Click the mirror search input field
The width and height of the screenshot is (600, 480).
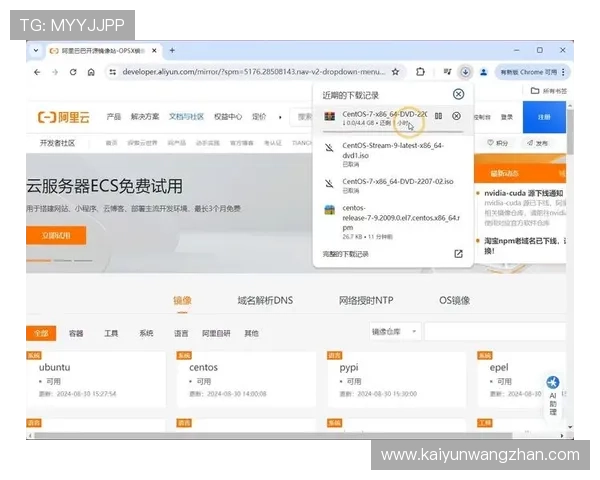pyautogui.click(x=495, y=331)
